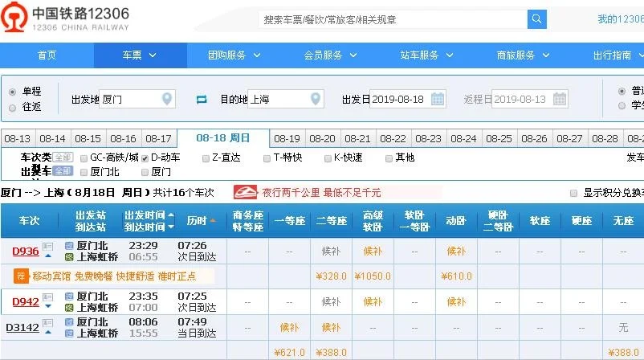Screen dimensions: 644x360
Task: Switch to the 08-17 date tab
Action: pyautogui.click(x=158, y=138)
